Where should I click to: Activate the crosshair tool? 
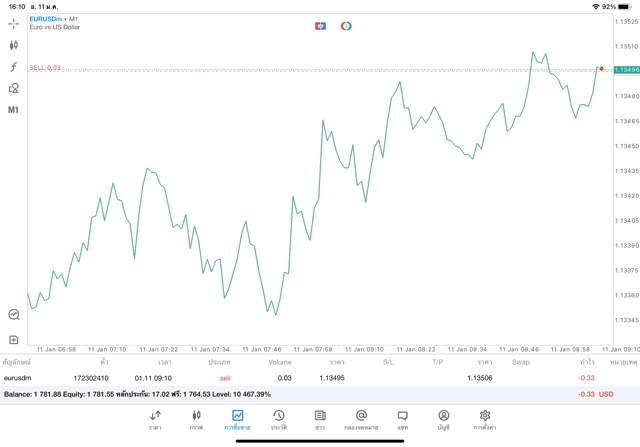(13, 24)
